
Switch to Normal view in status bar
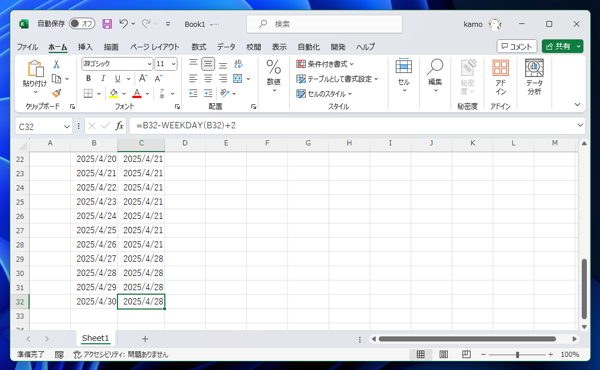[x=421, y=355]
